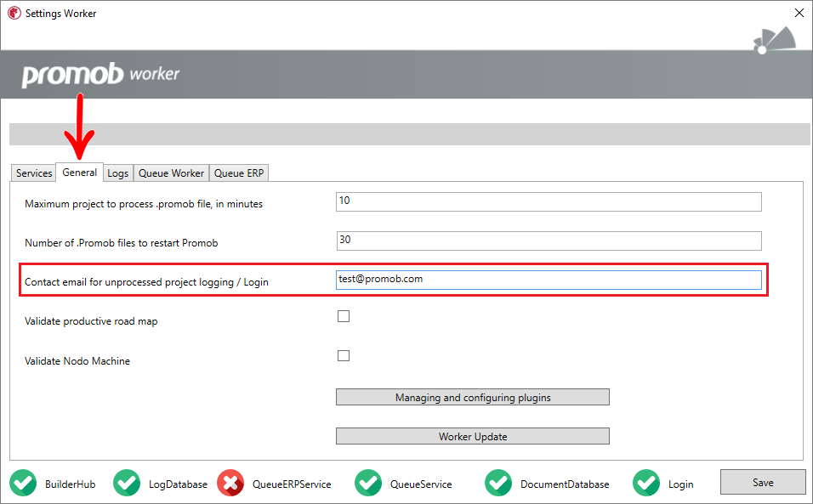
Task: Save the worker settings
Action: point(763,482)
